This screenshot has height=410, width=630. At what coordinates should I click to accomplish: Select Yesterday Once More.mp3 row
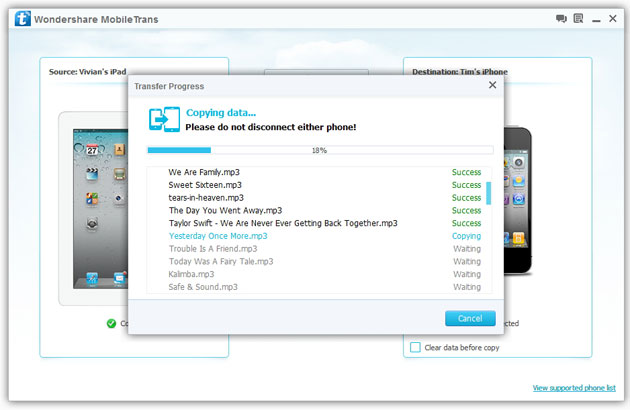coord(317,236)
